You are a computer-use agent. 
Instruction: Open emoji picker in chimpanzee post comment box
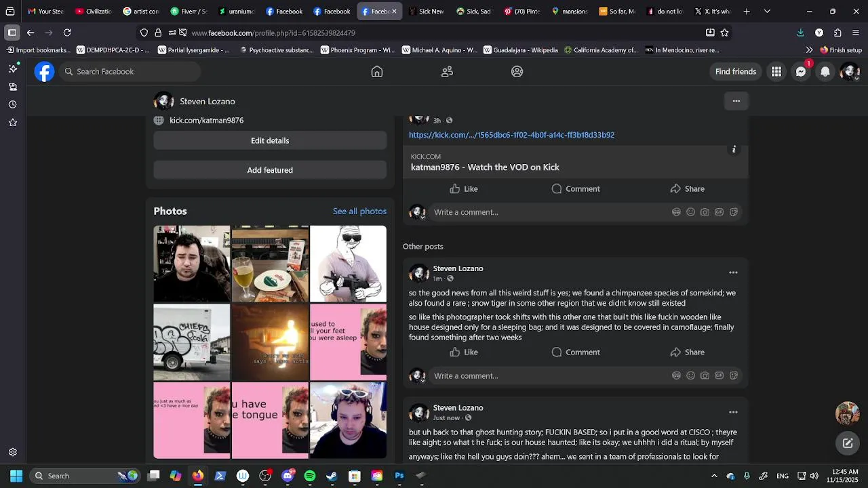coord(690,375)
